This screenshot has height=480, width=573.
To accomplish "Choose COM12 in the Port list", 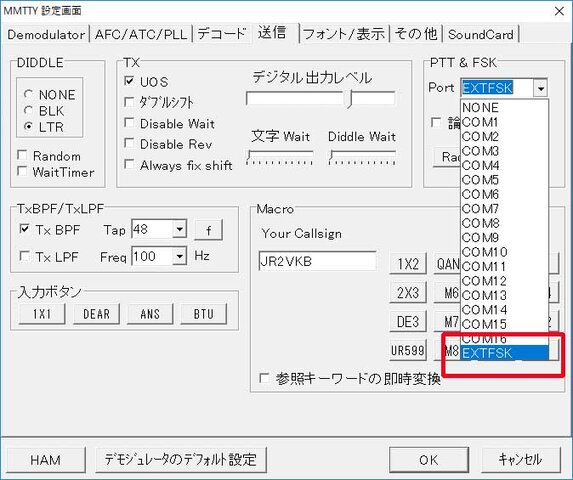I will coord(504,281).
